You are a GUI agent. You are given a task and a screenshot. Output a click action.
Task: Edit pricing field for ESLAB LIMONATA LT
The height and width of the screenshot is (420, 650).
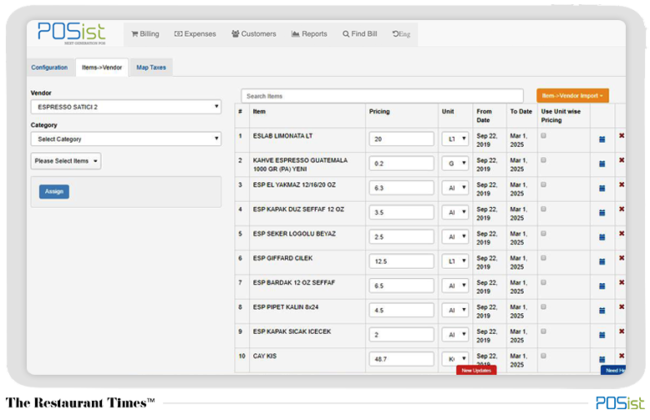coord(401,139)
